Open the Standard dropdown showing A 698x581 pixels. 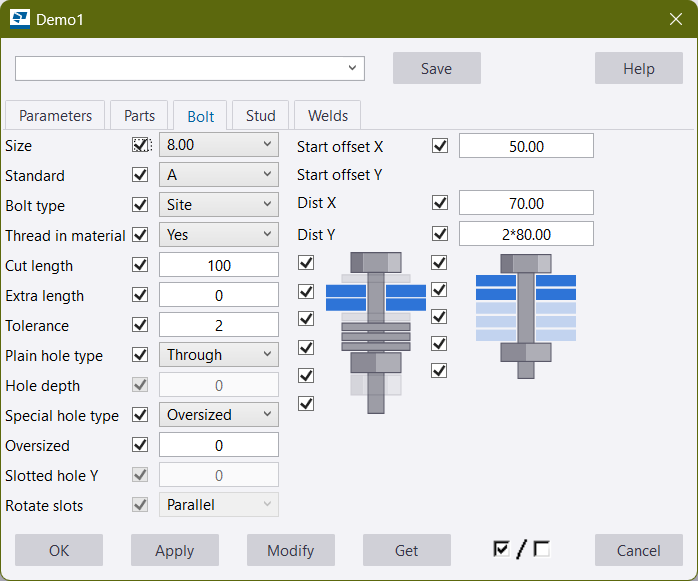219,175
